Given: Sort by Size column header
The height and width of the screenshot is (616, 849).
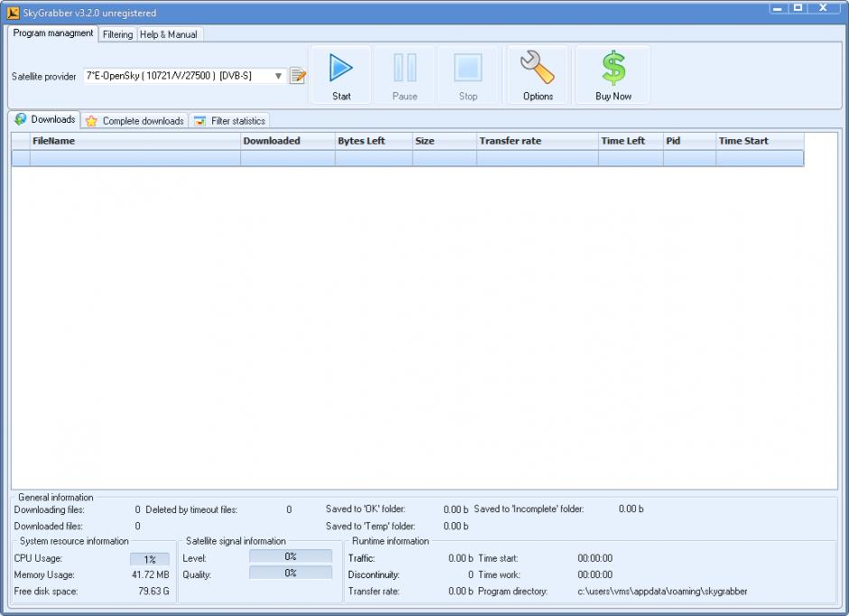Looking at the screenshot, I should point(444,141).
